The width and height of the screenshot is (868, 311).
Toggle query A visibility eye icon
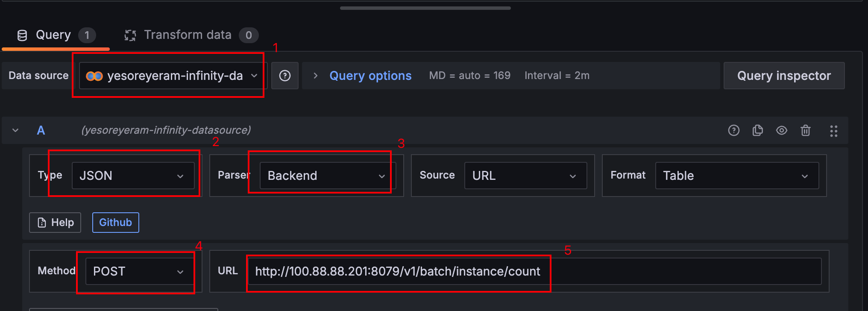[781, 130]
